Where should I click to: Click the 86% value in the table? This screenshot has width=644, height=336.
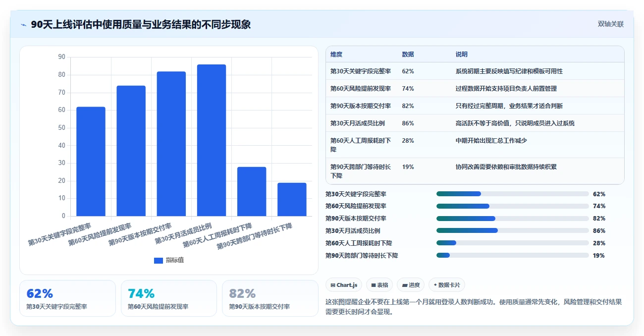pos(408,123)
